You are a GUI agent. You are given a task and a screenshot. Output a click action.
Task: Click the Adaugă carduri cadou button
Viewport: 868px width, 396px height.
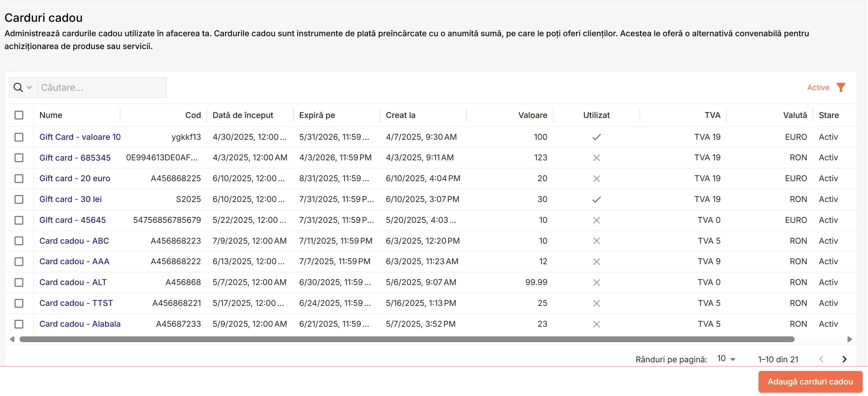coord(810,382)
